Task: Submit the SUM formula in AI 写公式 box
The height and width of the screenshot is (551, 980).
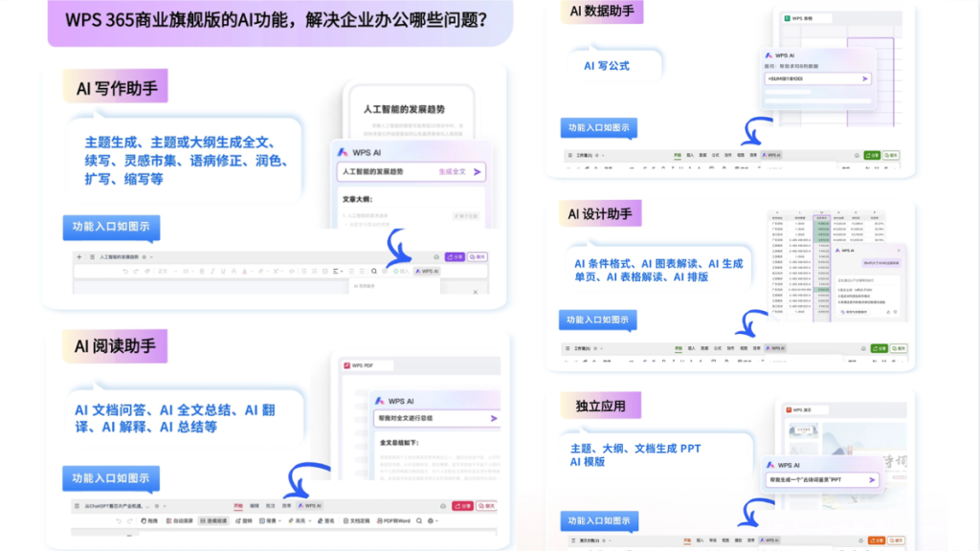Action: pos(865,78)
